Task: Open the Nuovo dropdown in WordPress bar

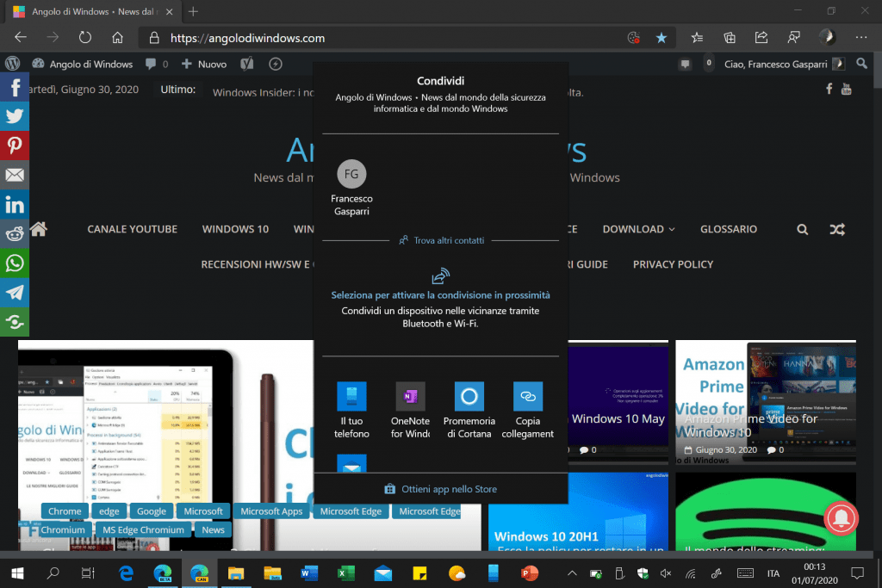Action: tap(204, 64)
